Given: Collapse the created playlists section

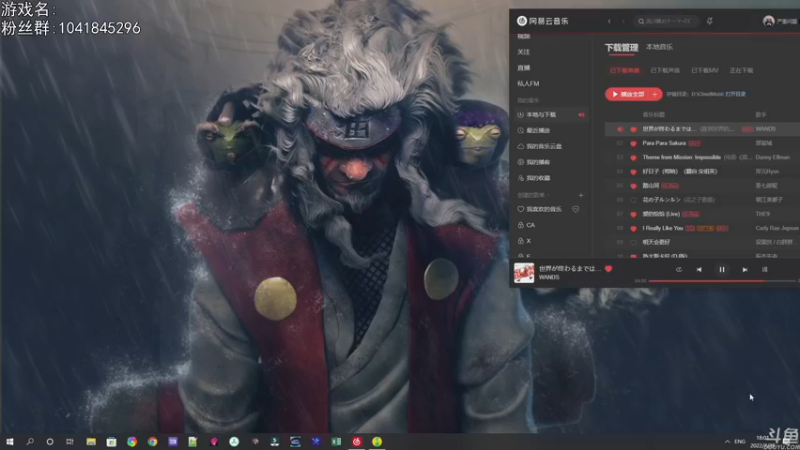Looking at the screenshot, I should point(533,195).
